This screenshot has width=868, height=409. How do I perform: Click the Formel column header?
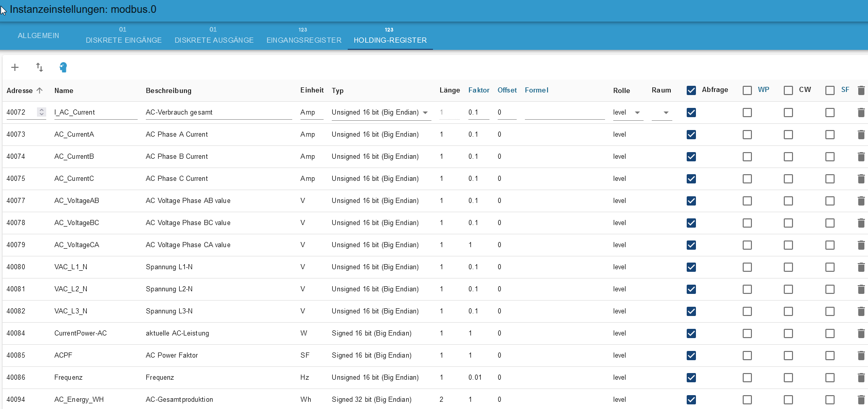537,90
